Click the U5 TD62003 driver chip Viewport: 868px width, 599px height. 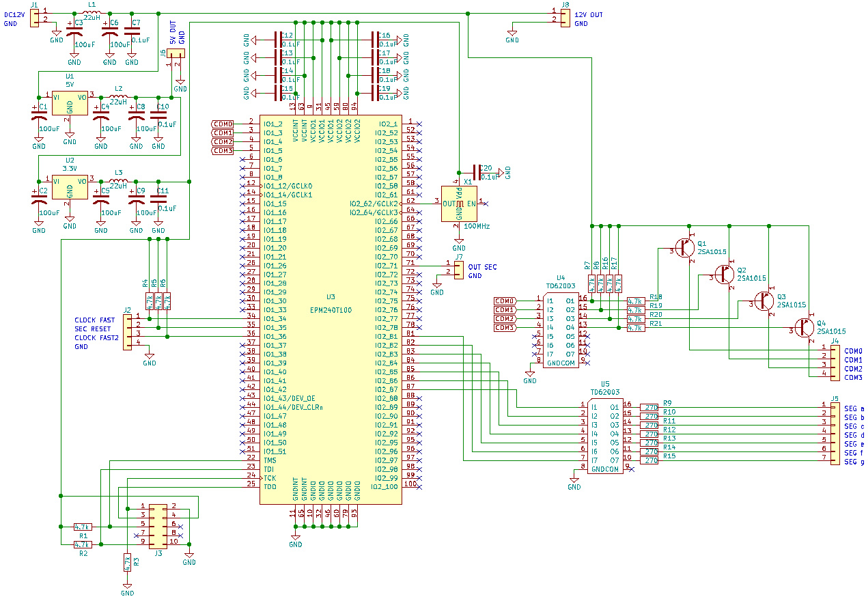pos(605,434)
